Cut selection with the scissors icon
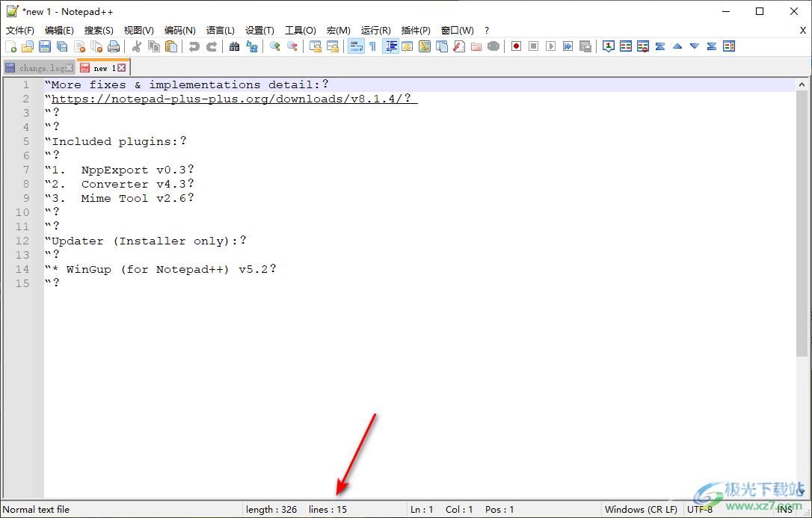 tap(137, 46)
